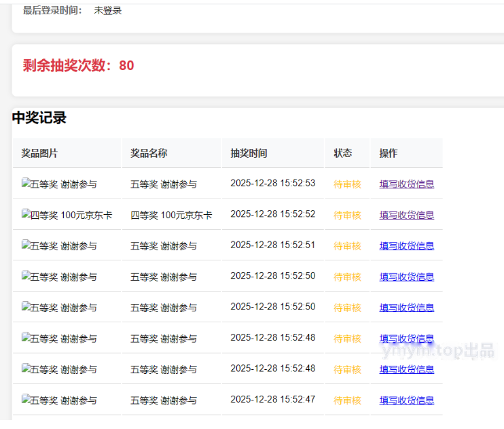Viewport: 504px width, 429px height.
Task: Click 待审核 status in the 15:52:47 row
Action: coord(348,400)
